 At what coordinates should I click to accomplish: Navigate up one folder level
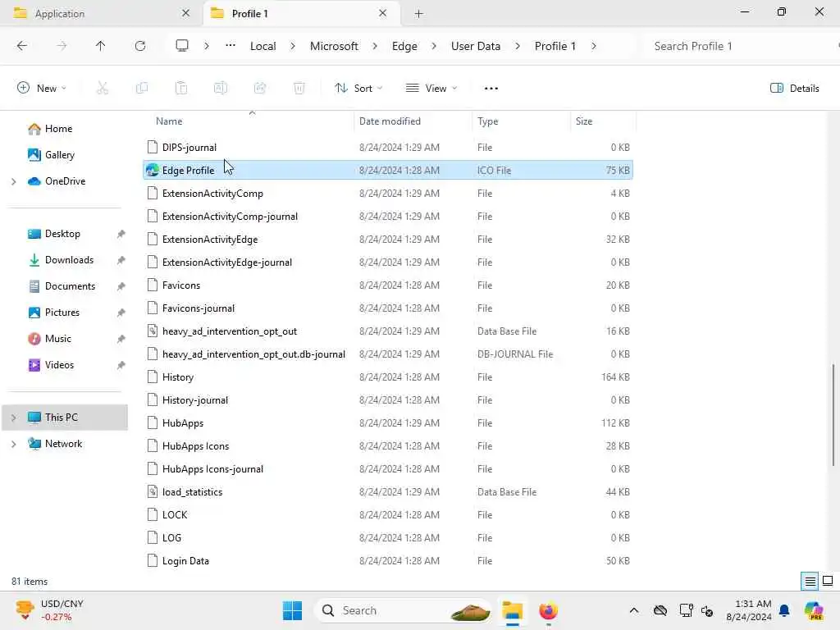(100, 46)
